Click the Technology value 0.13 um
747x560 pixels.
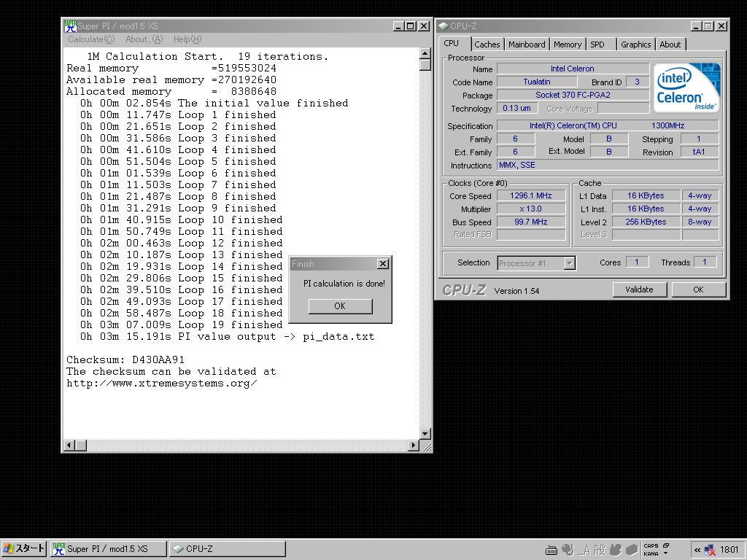pos(517,108)
